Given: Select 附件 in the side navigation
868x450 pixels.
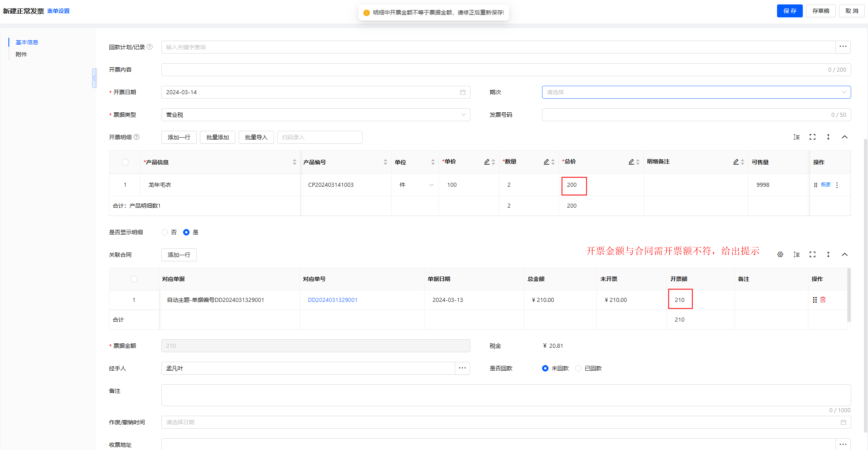Looking at the screenshot, I should point(21,54).
